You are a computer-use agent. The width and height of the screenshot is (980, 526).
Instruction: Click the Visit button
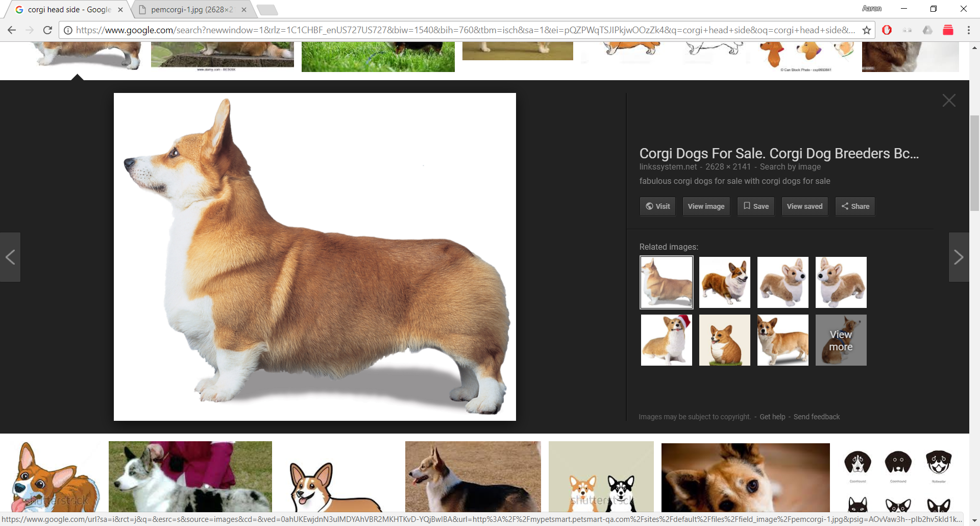658,206
